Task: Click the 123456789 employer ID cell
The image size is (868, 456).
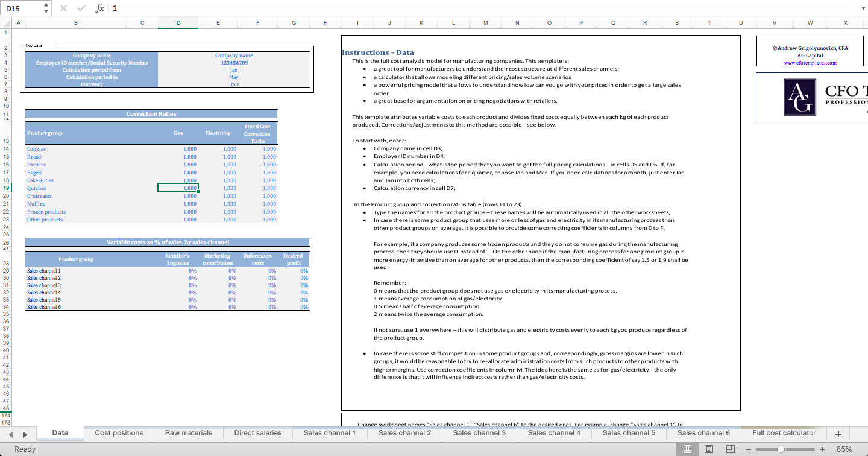Action: click(234, 63)
